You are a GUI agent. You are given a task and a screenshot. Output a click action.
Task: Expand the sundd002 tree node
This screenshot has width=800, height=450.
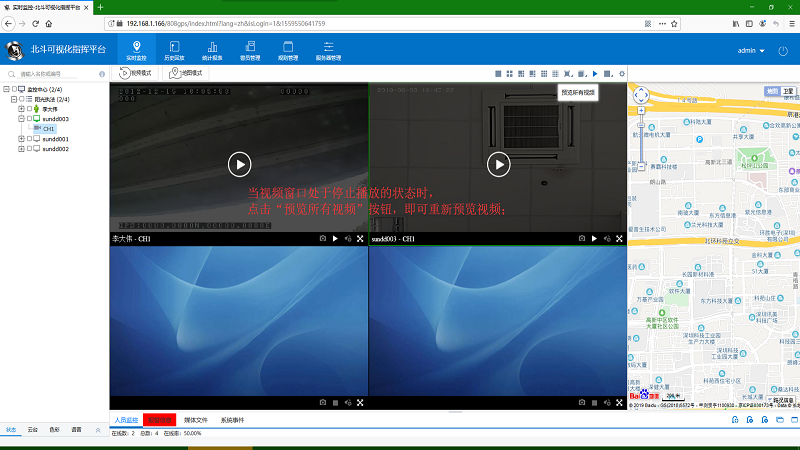(x=21, y=149)
